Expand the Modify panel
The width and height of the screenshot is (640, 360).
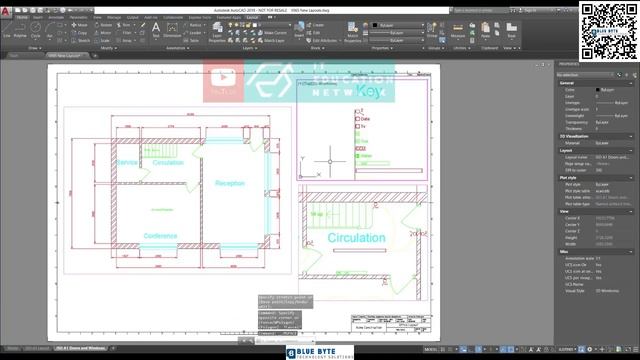[109, 48]
